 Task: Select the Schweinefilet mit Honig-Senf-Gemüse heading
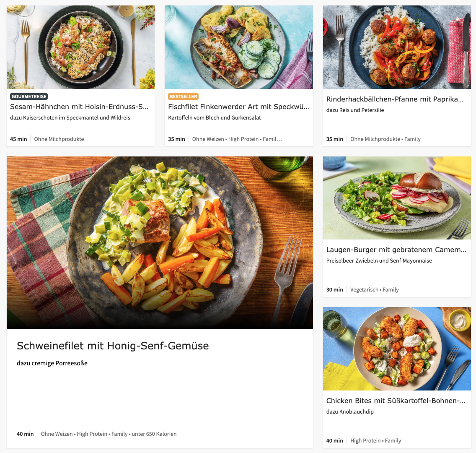(x=113, y=346)
